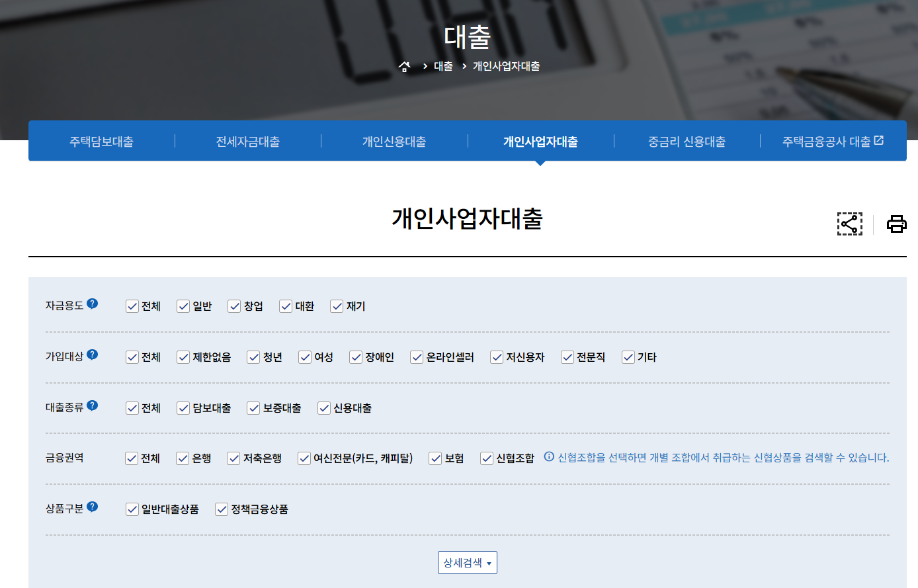Viewport: 918px width, 588px height.
Task: Uncheck 담보대출 under 대출종류
Action: point(183,407)
